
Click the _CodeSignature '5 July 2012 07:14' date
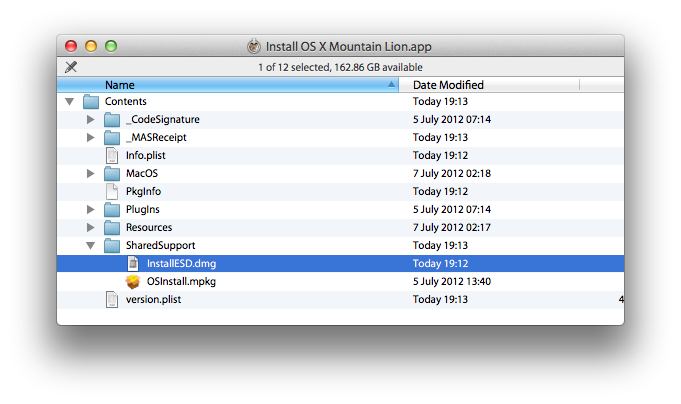coord(452,119)
